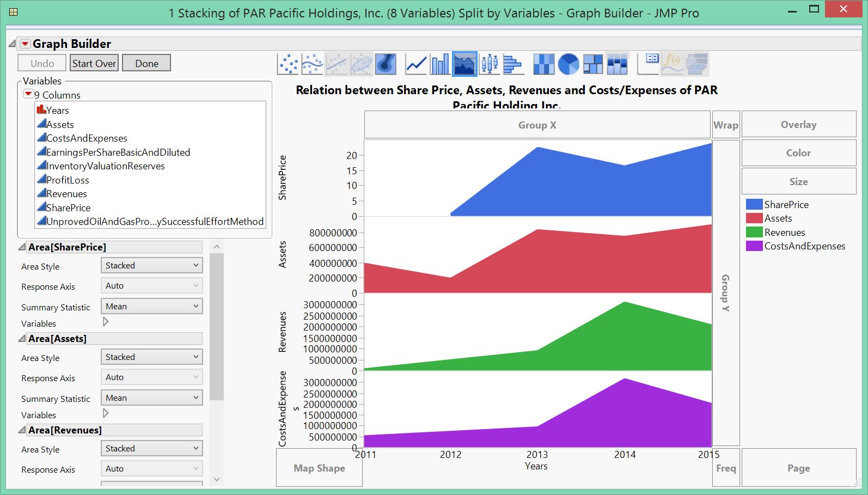Expand Variables under Area[SharePrice]
The height and width of the screenshot is (495, 868).
pyautogui.click(x=106, y=322)
